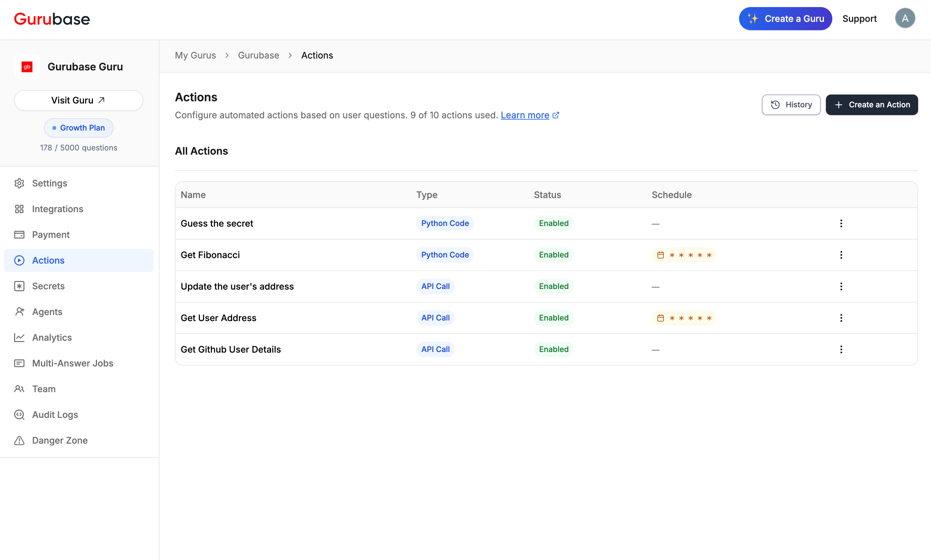The image size is (931, 560).
Task: Click the Type column header
Action: [427, 195]
